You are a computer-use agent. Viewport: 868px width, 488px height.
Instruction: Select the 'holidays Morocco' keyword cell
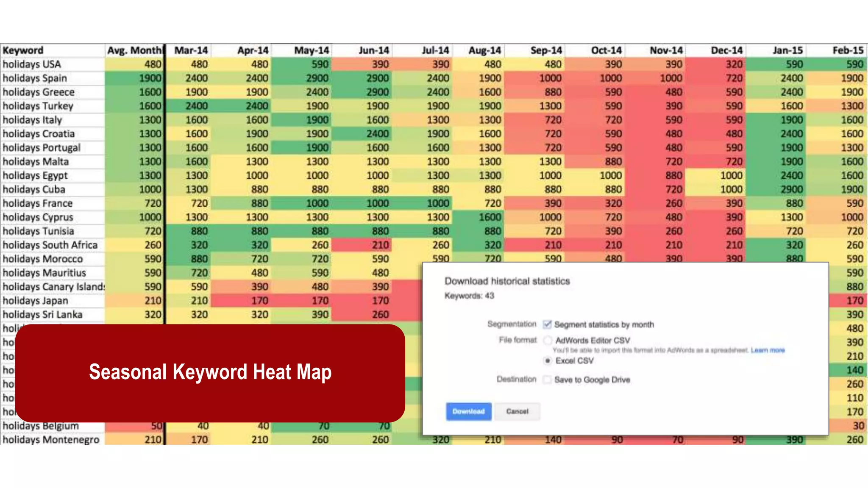[53, 259]
